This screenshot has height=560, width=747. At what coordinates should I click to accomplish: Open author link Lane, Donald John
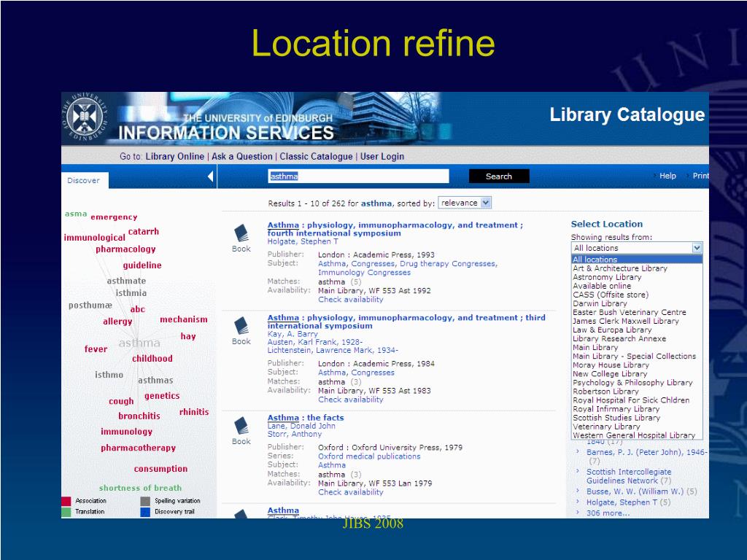coord(301,426)
